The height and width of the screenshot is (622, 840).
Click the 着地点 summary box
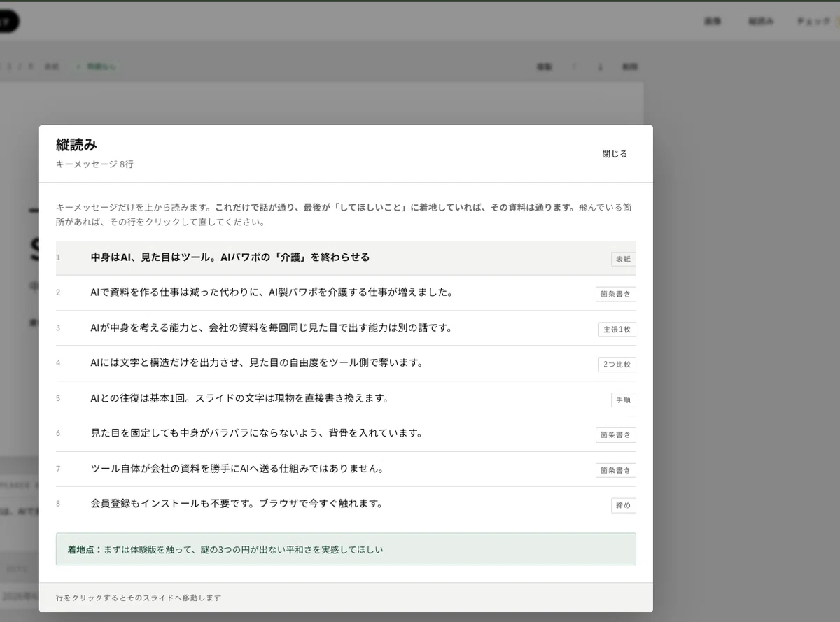[x=346, y=549]
